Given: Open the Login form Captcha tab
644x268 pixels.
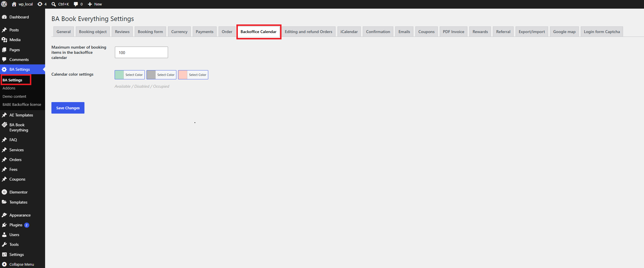Looking at the screenshot, I should 602,32.
